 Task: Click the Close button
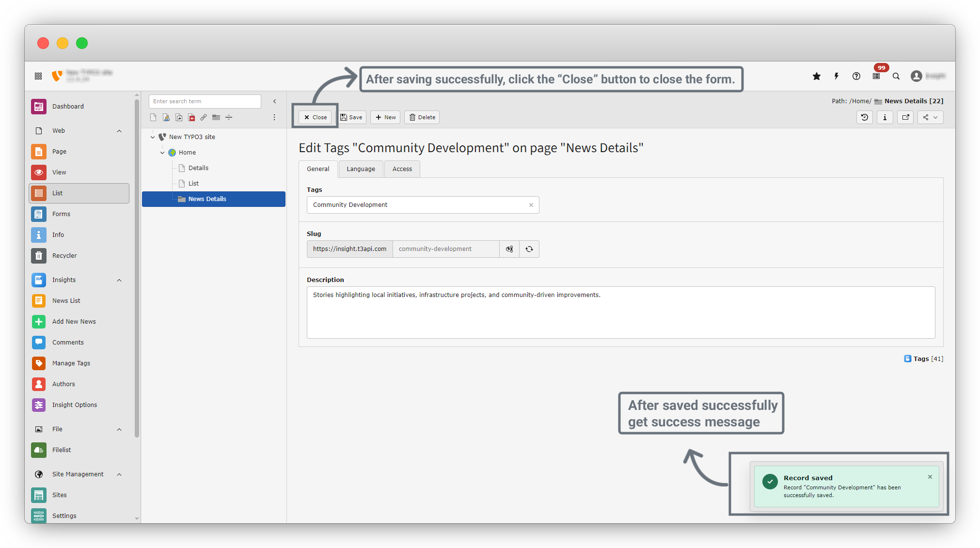[315, 117]
